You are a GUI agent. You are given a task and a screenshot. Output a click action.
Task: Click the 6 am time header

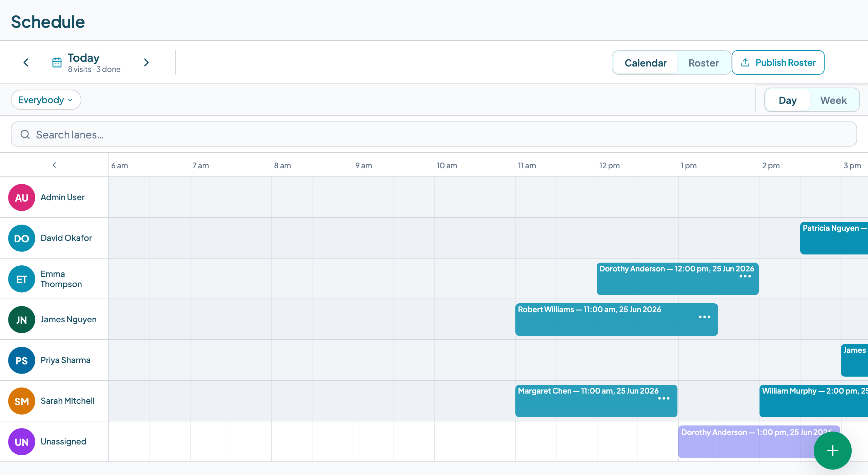point(120,166)
